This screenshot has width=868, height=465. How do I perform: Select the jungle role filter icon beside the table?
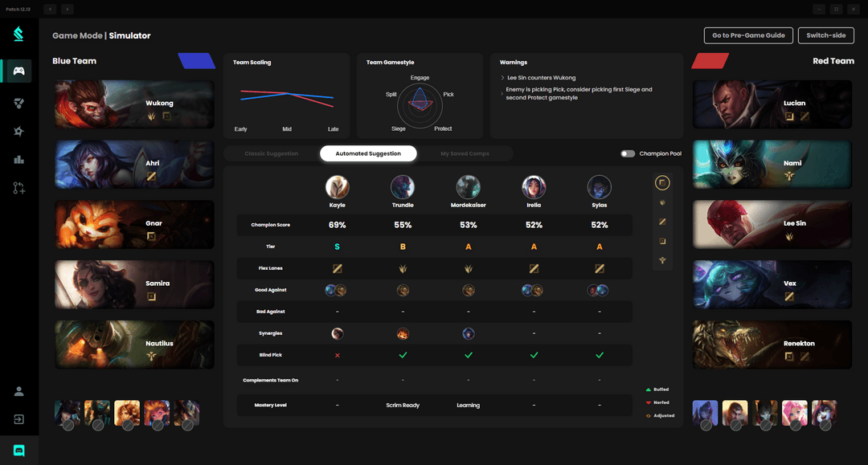tap(662, 202)
